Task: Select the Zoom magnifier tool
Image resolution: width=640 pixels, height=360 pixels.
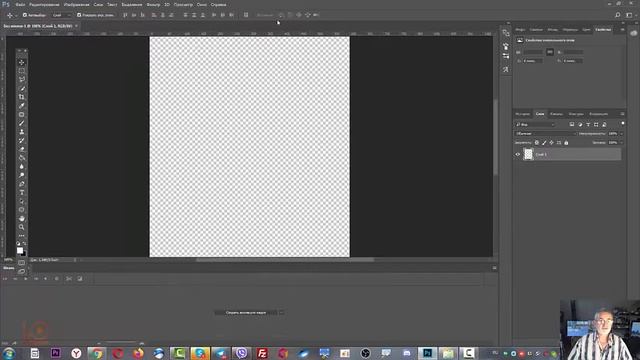Action: pyautogui.click(x=22, y=227)
